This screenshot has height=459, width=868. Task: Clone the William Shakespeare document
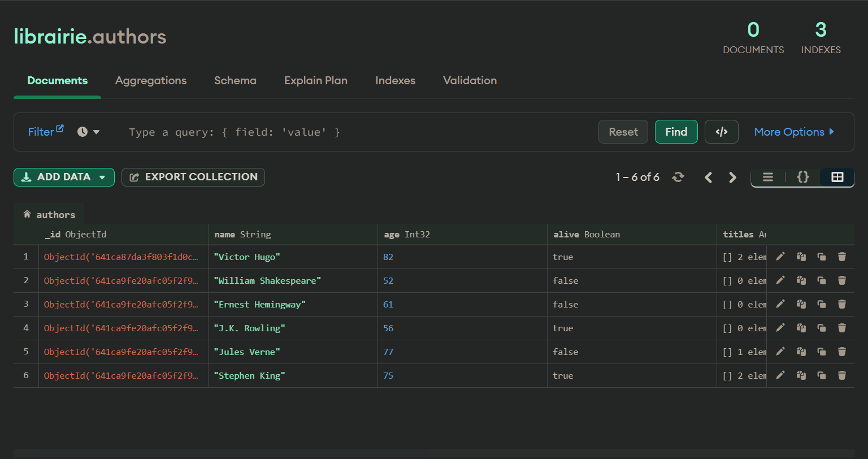tap(822, 280)
